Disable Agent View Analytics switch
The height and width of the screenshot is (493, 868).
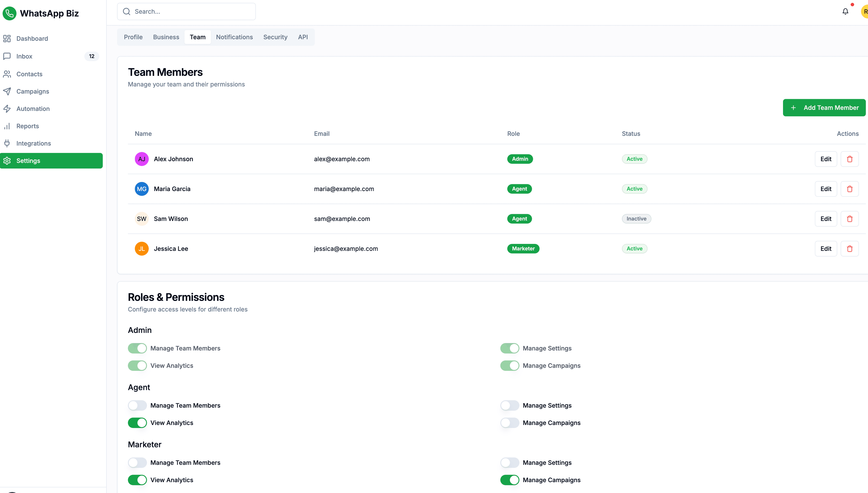[137, 423]
